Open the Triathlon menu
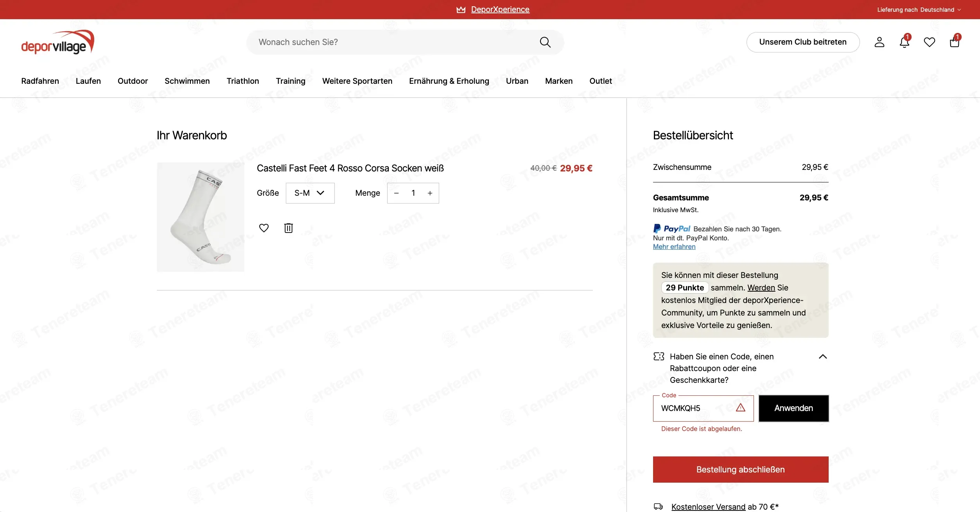This screenshot has height=512, width=980. 243,81
